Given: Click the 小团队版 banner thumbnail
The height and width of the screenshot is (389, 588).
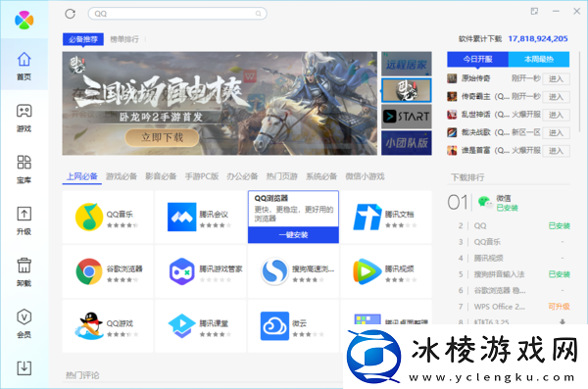Looking at the screenshot, I should 407,143.
